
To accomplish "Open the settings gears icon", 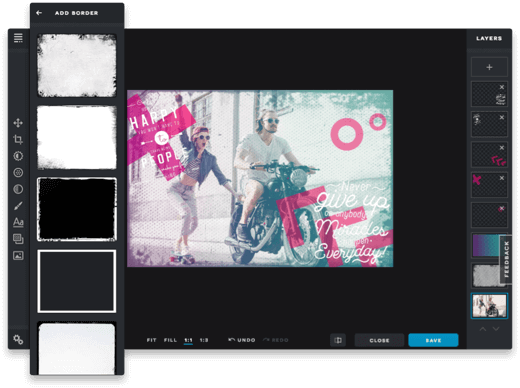I will click(18, 340).
